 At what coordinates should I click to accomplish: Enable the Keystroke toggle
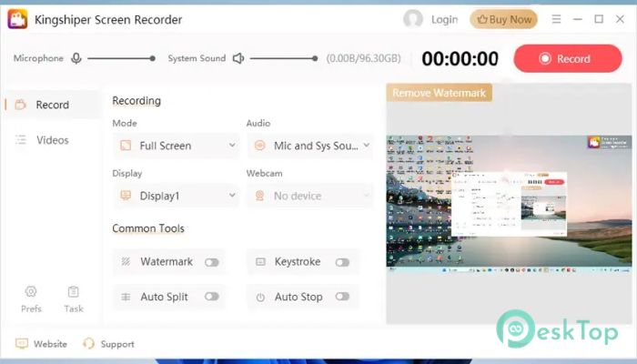click(342, 262)
